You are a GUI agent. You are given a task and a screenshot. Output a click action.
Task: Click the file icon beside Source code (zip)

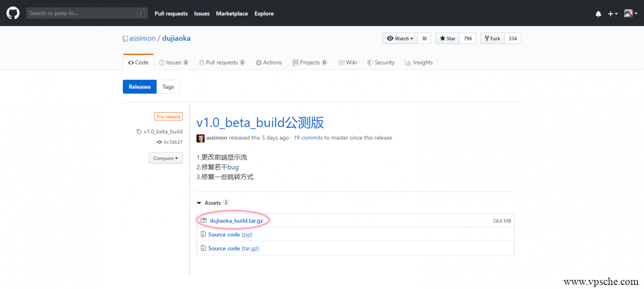pyautogui.click(x=203, y=235)
